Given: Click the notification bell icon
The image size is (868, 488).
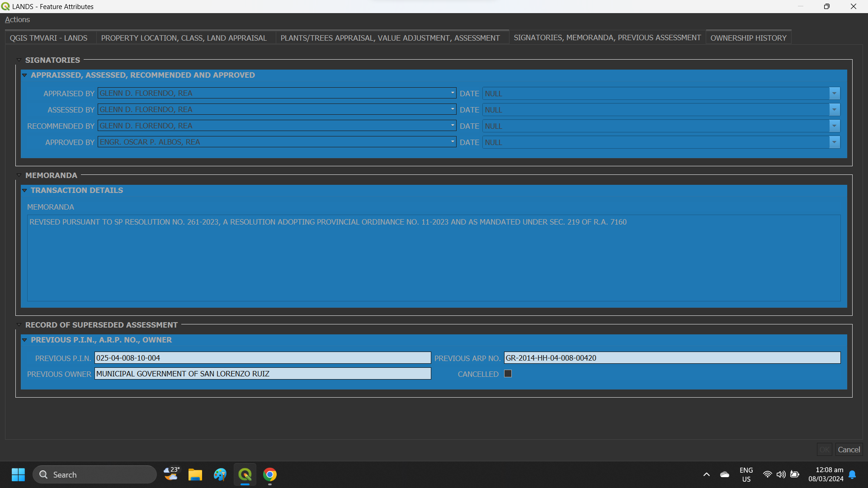Looking at the screenshot, I should point(852,474).
